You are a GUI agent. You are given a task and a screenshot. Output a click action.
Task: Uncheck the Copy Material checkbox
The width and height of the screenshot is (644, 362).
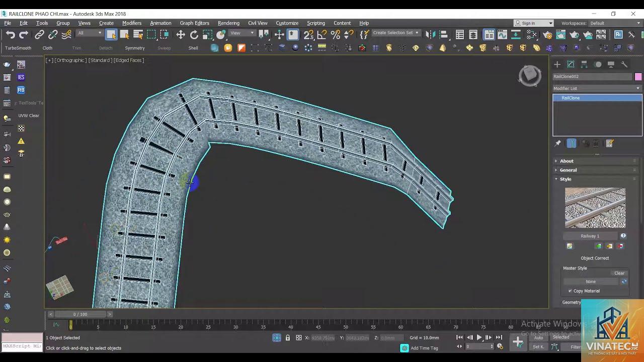[x=570, y=291]
